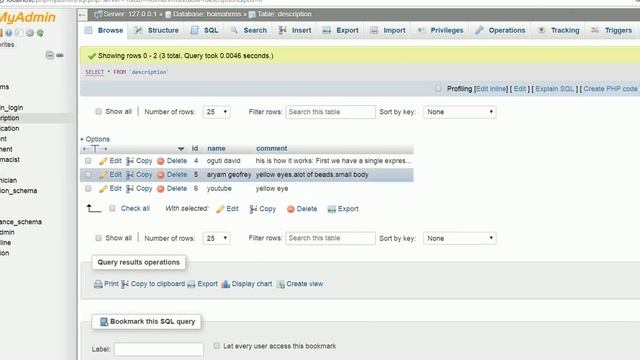640x360 pixels.
Task: Click red Delete icon for youtube row
Action: pos(161,189)
